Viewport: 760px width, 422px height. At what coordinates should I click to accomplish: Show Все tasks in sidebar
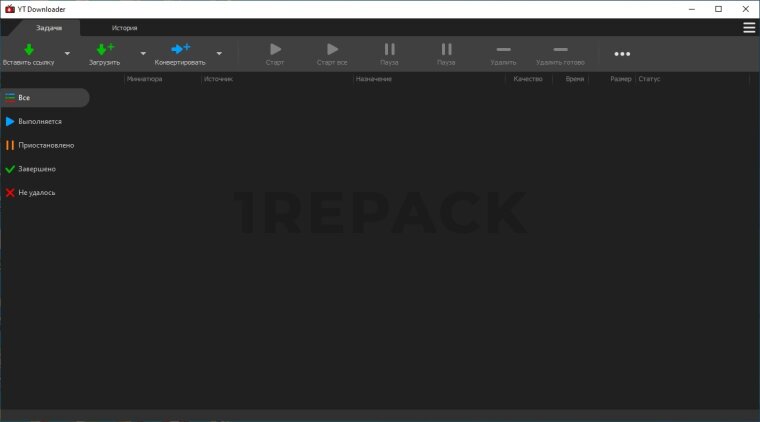coord(44,98)
